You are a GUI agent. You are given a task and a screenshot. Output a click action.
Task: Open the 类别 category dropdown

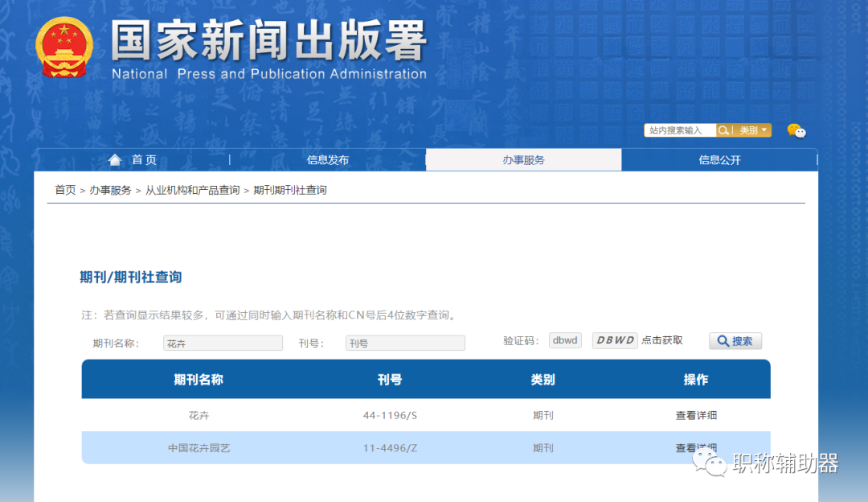(752, 130)
